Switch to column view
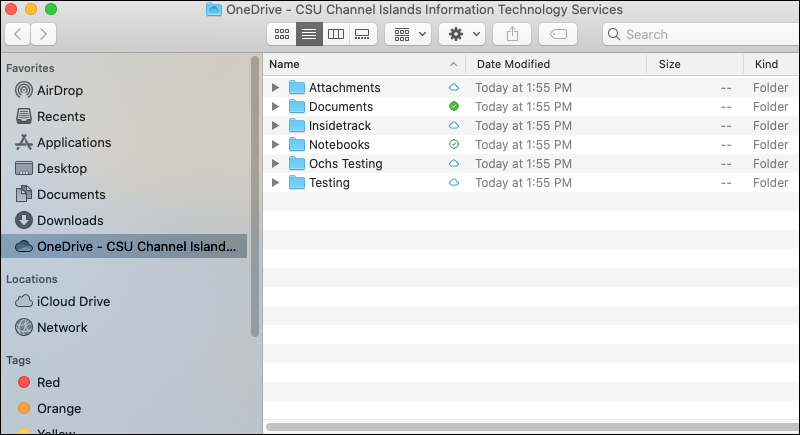The image size is (800, 435). (336, 34)
